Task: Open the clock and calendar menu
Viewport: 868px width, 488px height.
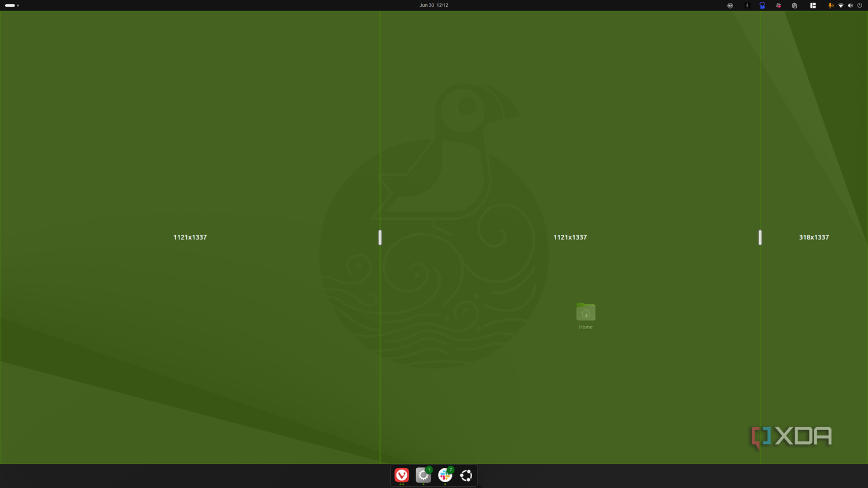Action: 434,5
